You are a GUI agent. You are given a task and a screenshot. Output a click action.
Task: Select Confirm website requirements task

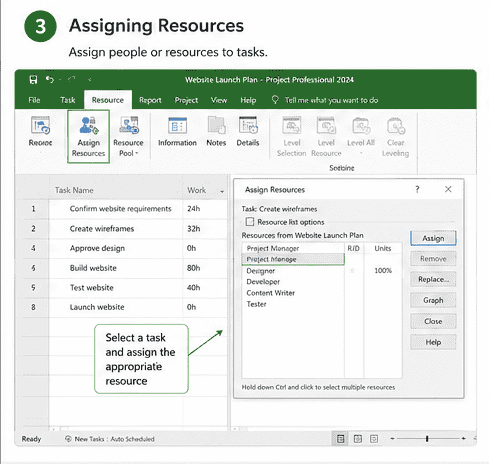pos(120,209)
